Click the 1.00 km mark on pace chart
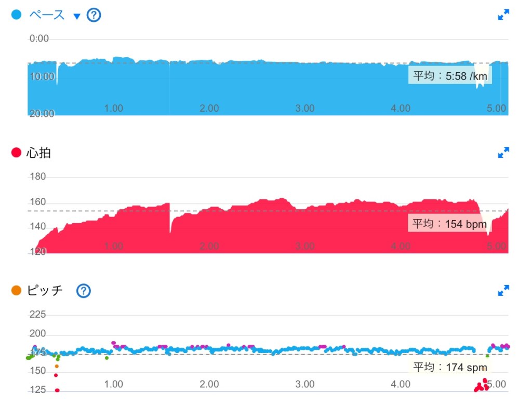Screen dimensions: 532x407 (114, 108)
